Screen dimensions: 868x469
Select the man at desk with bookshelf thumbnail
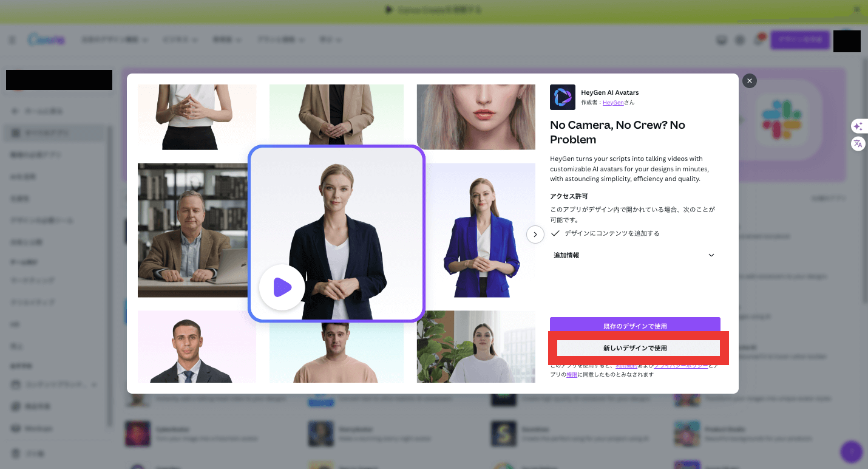point(192,230)
